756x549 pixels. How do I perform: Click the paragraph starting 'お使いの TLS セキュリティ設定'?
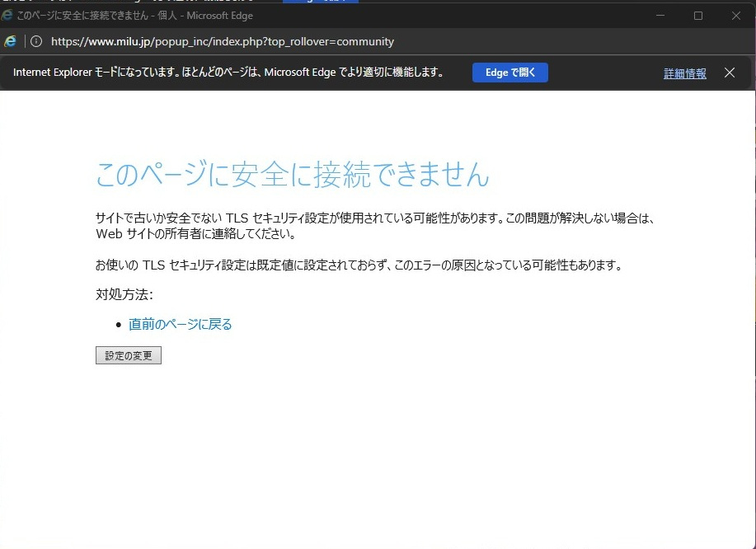(x=358, y=265)
